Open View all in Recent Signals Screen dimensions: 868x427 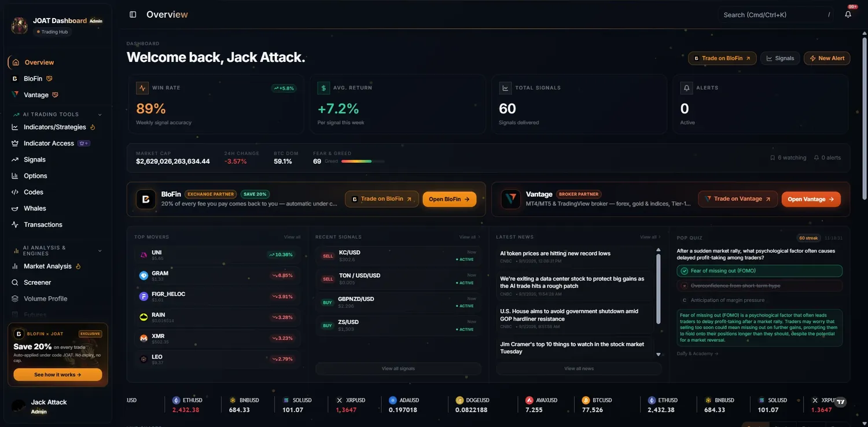pos(469,237)
